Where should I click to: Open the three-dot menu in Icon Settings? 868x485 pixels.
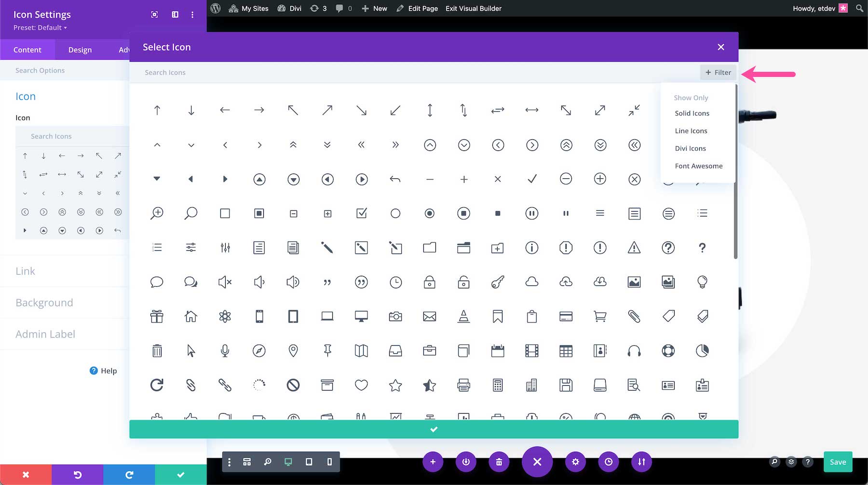[x=192, y=14]
